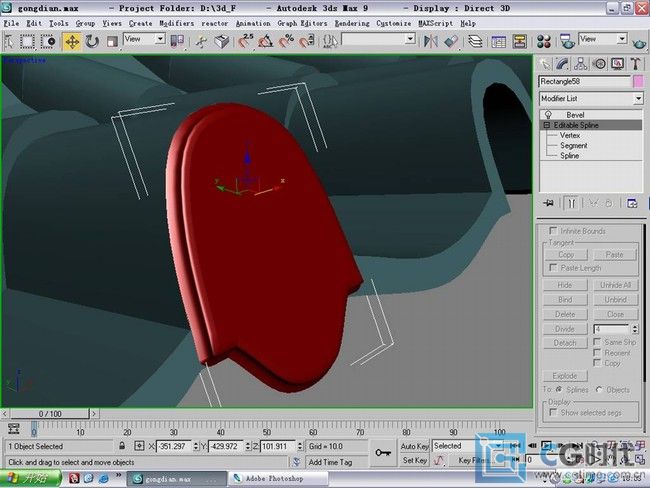The image size is (650, 488).
Task: Switch to the Display command panel tab
Action: coord(617,64)
